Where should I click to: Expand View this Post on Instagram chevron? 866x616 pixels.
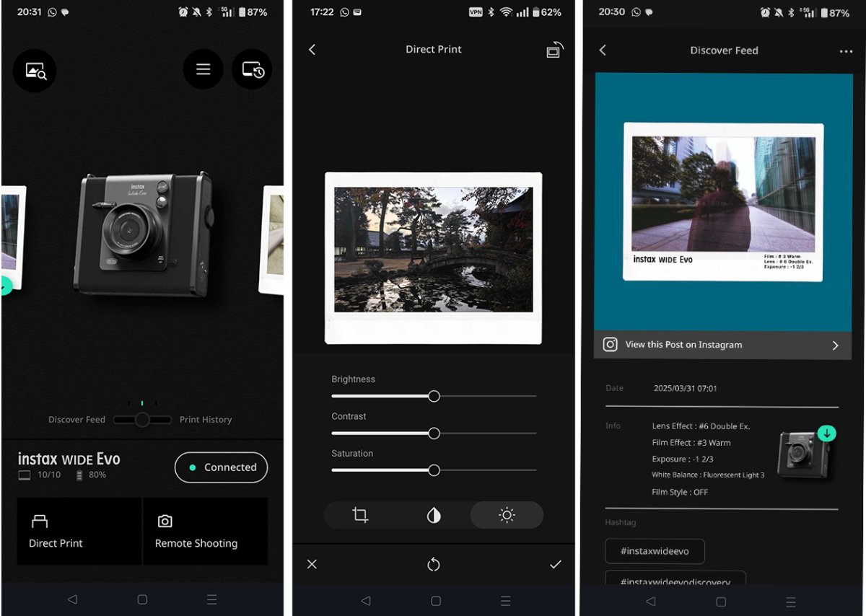click(835, 346)
